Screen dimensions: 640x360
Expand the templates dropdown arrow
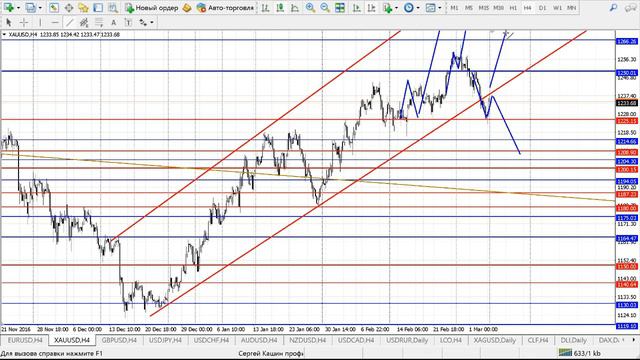click(440, 8)
